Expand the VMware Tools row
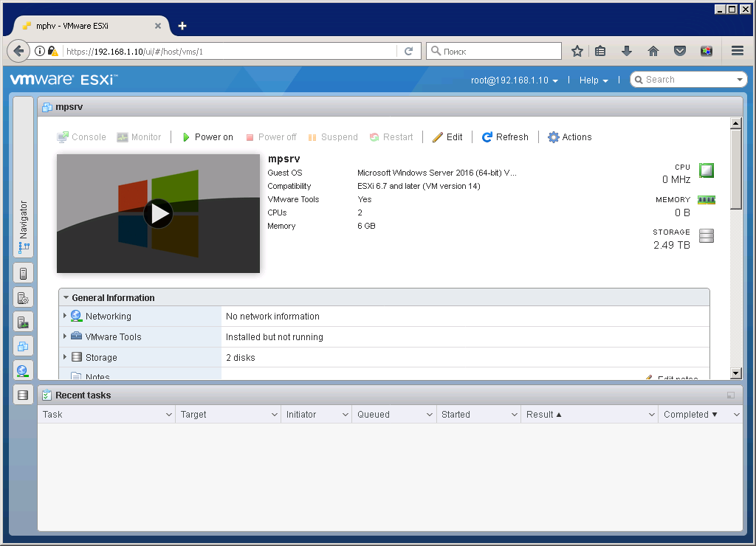Viewport: 756px width, 546px height. point(65,336)
